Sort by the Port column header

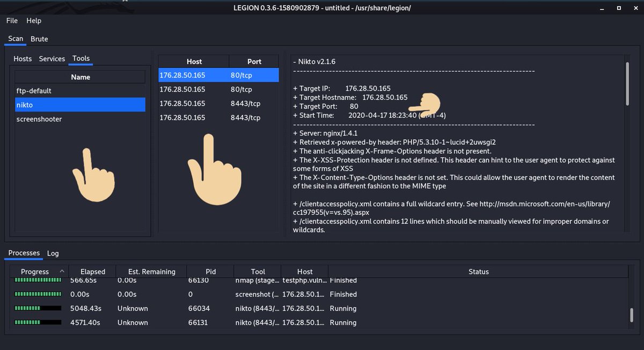[x=254, y=62]
